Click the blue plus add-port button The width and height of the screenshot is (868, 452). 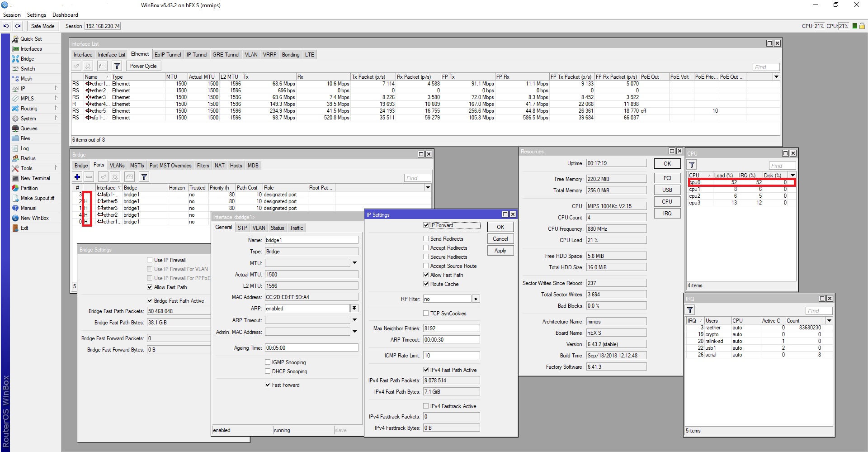[77, 177]
